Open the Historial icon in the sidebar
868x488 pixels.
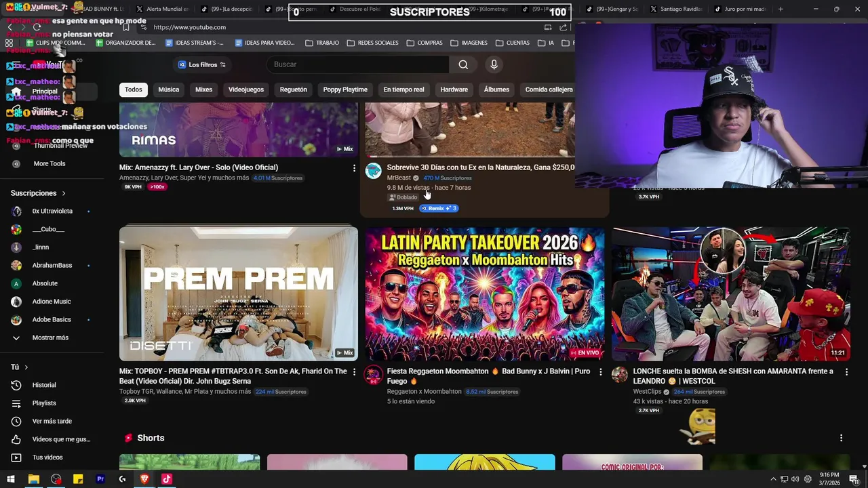click(16, 385)
